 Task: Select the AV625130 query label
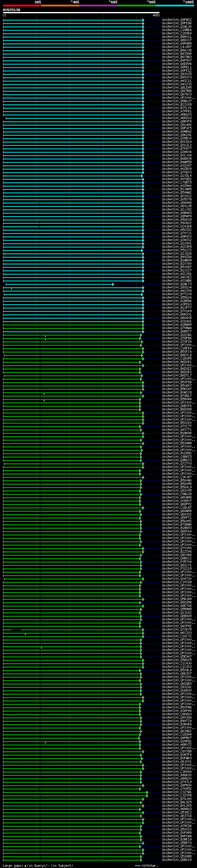coord(11,10)
